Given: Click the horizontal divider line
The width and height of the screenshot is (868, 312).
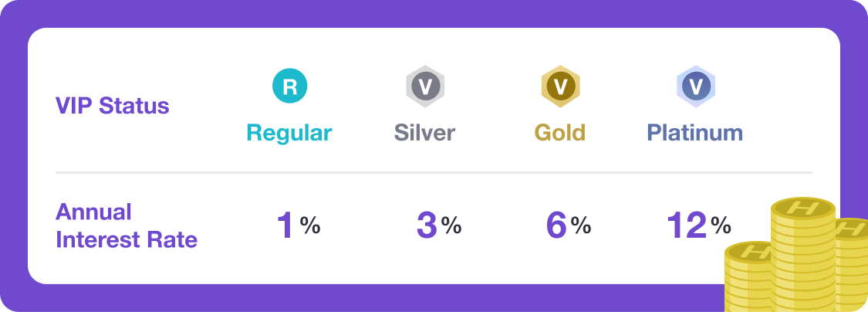Looking at the screenshot, I should tap(434, 172).
